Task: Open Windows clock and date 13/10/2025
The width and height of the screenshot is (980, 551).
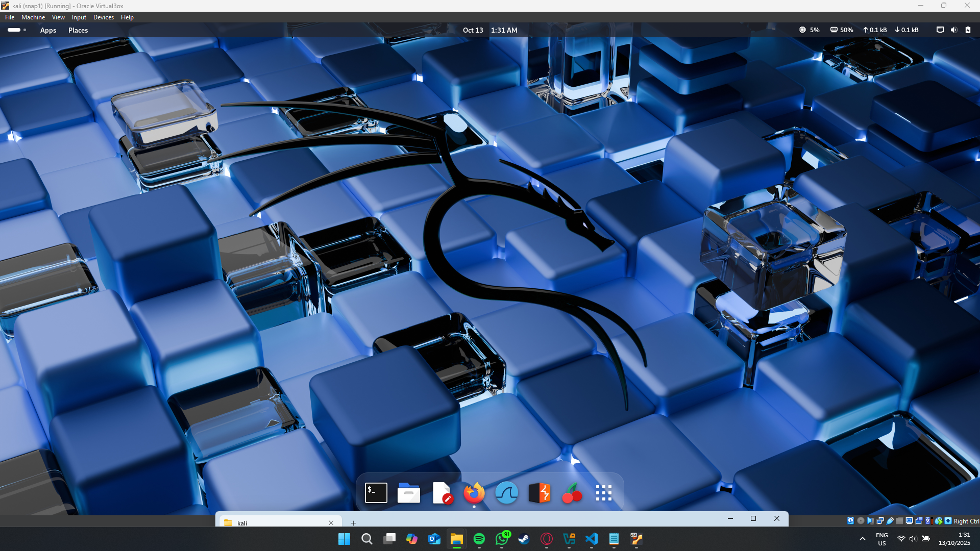Action: tap(954, 539)
